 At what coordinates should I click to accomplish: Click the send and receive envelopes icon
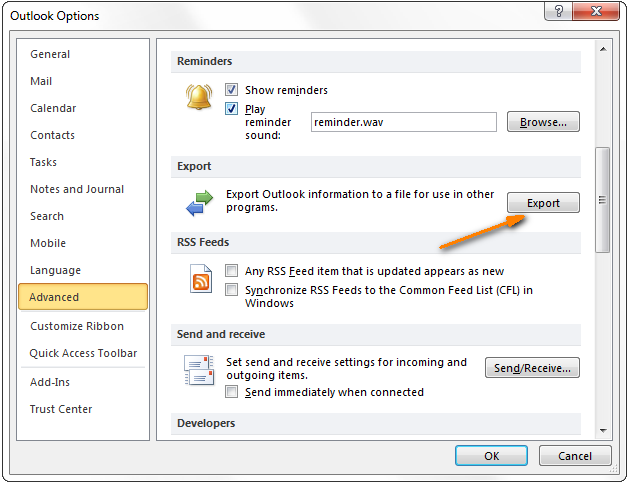point(199,369)
